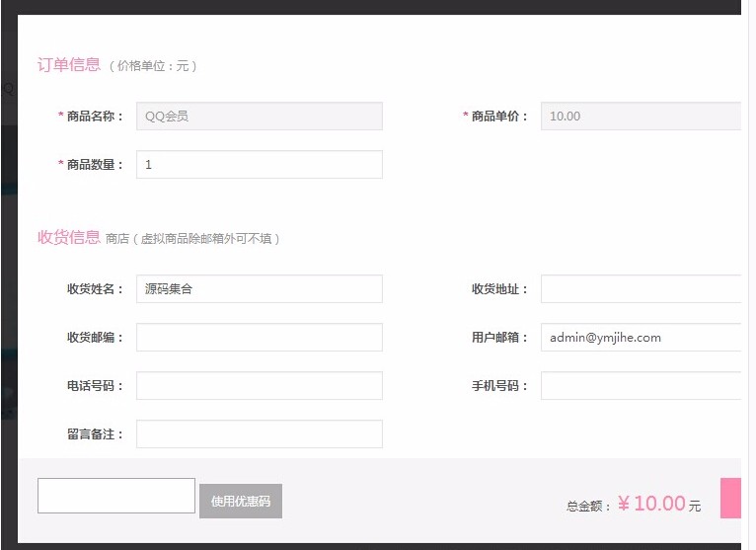Click the 收货姓名 field with 源码集合

coord(260,289)
